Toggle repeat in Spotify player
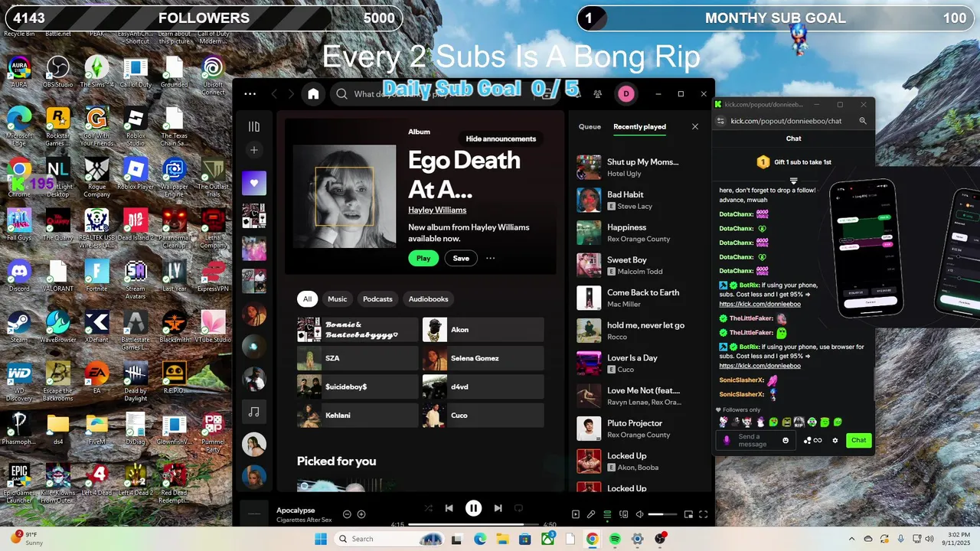 pyautogui.click(x=518, y=508)
